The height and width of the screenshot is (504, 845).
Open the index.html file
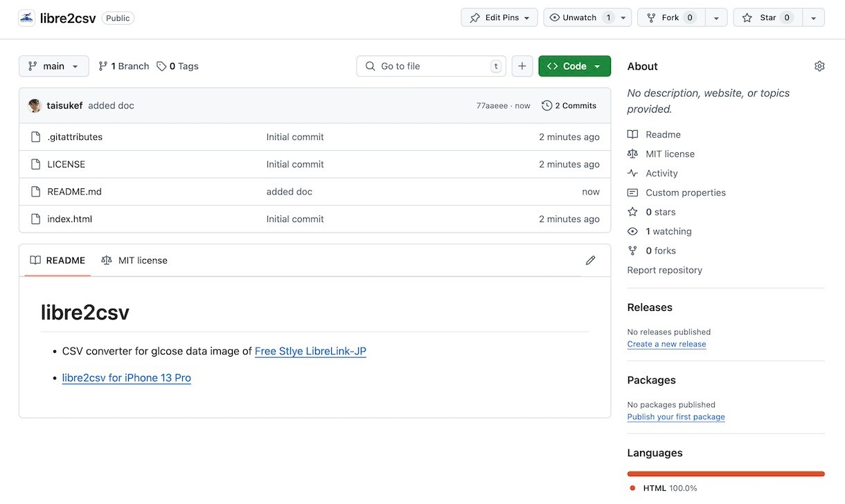pos(70,219)
